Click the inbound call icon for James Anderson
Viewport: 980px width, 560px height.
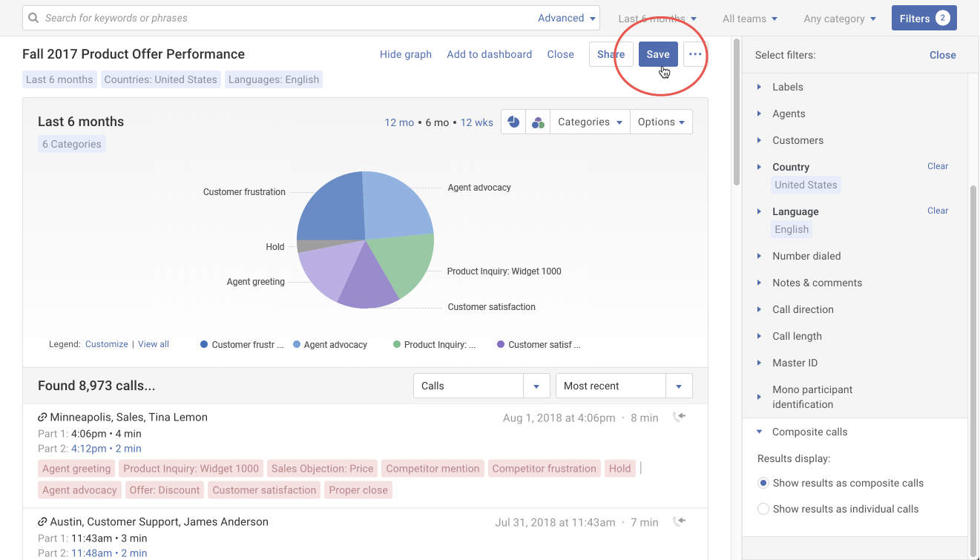point(678,521)
